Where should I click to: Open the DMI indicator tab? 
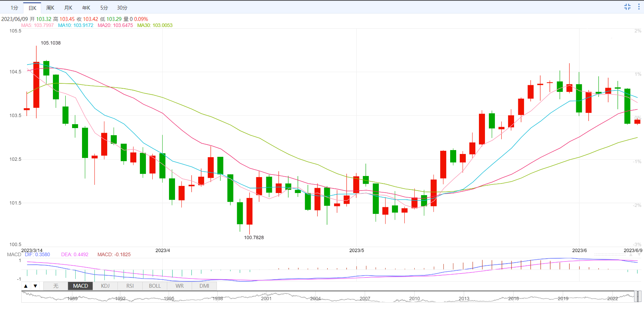204,286
